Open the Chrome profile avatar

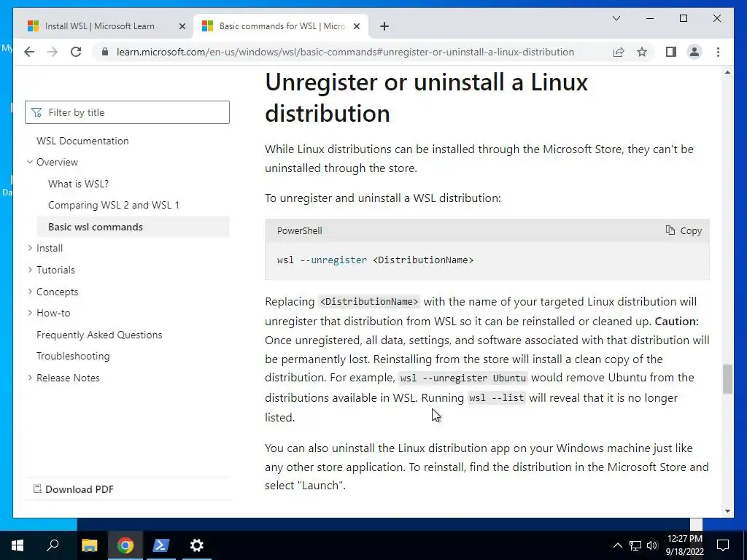click(x=694, y=52)
